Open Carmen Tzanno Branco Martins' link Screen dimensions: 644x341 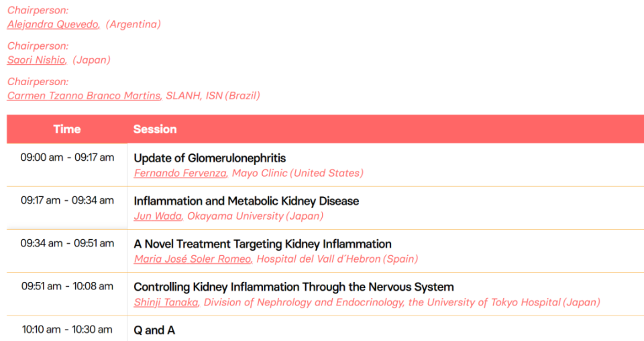tap(85, 96)
